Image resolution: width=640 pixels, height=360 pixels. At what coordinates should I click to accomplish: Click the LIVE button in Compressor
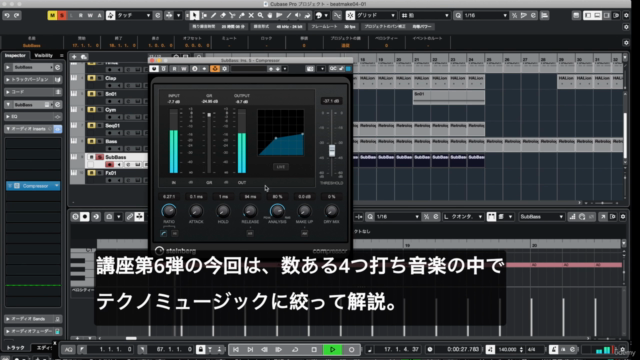pyautogui.click(x=280, y=167)
